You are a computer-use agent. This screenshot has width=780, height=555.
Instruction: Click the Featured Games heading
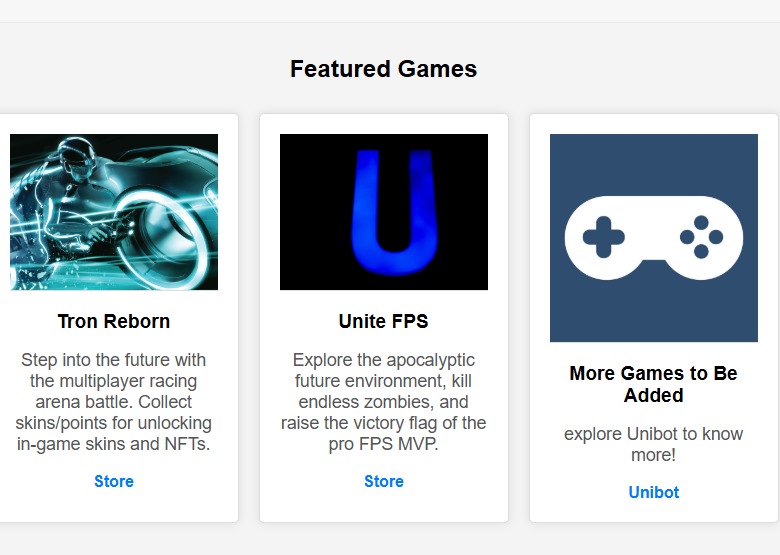384,69
